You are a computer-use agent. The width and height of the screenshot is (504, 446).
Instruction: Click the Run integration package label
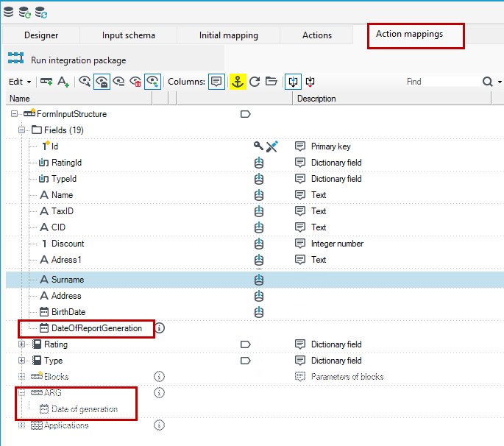79,60
